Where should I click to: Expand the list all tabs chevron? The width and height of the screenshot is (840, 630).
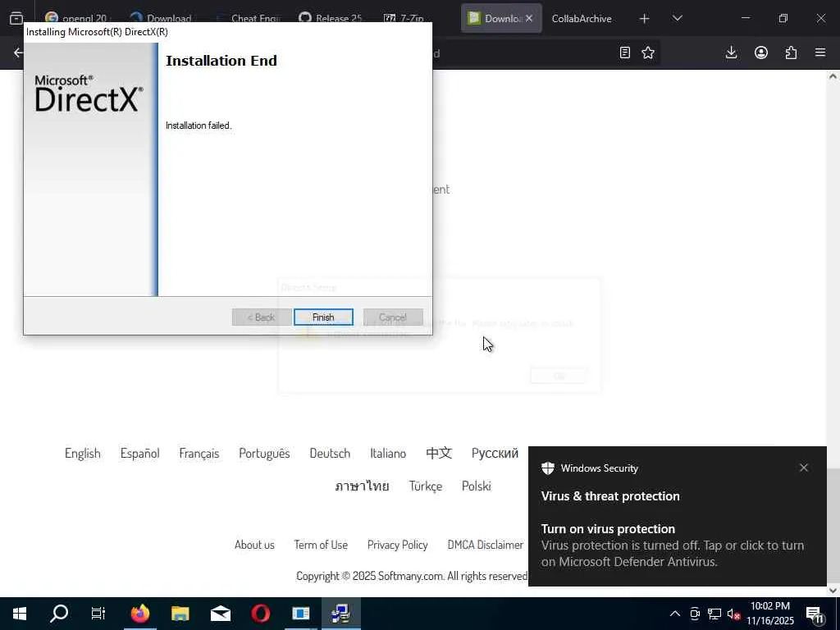pyautogui.click(x=677, y=18)
